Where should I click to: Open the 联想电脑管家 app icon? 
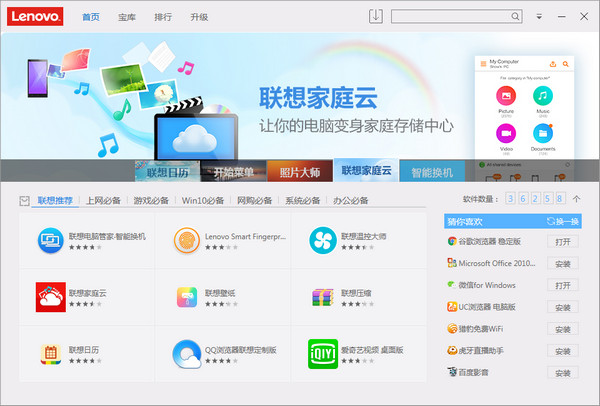[x=50, y=239]
